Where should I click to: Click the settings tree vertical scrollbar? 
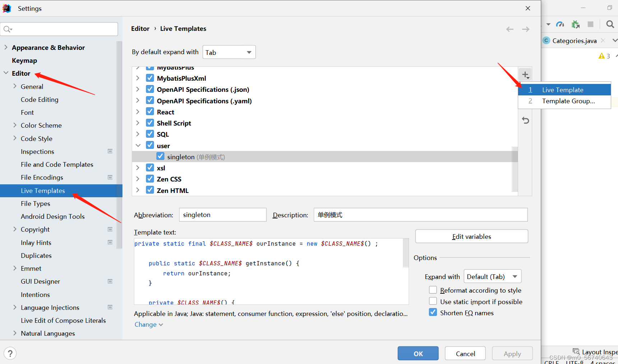tap(119, 145)
